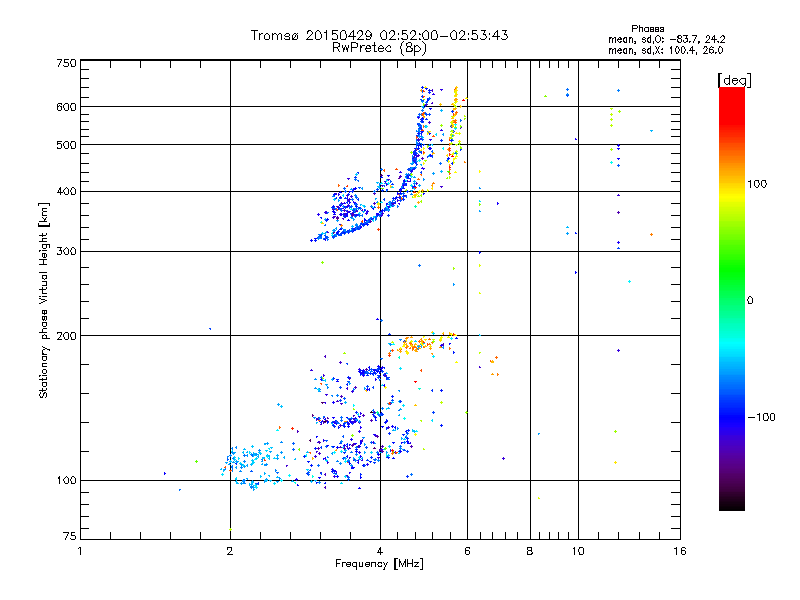Click the x-axis tick label '1'
This screenshot has width=800, height=600.
[x=80, y=551]
